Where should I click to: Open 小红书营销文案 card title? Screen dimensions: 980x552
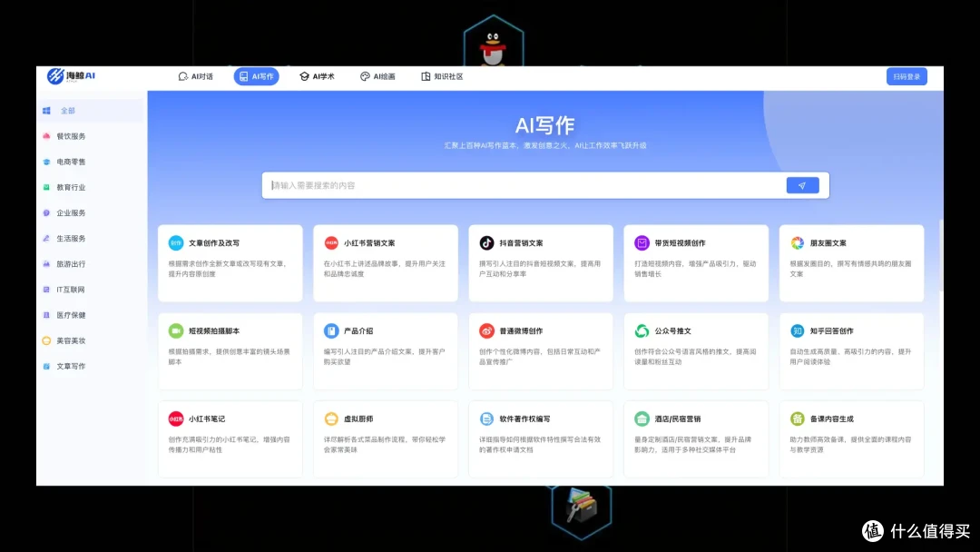pos(369,243)
